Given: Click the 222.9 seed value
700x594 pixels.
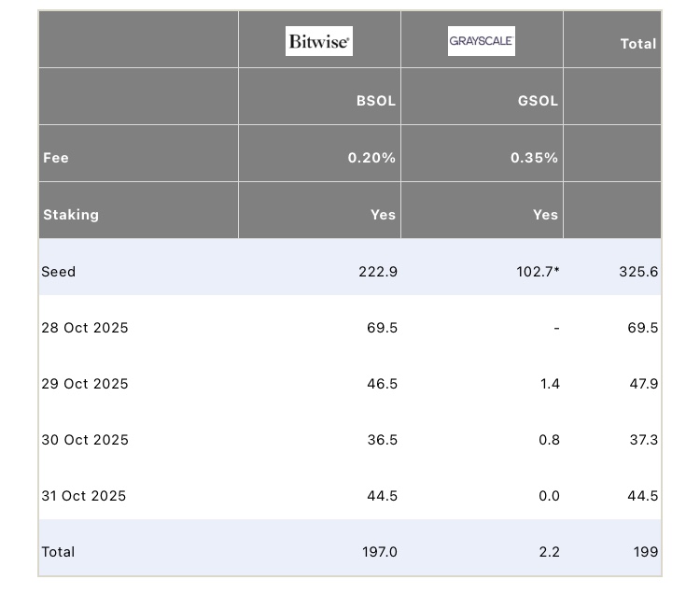Looking at the screenshot, I should coord(381,272).
